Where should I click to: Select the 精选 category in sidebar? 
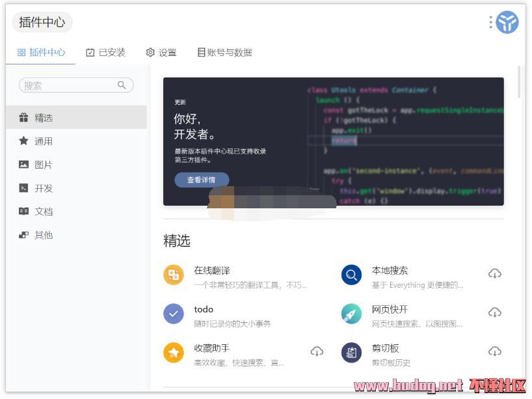(x=76, y=118)
